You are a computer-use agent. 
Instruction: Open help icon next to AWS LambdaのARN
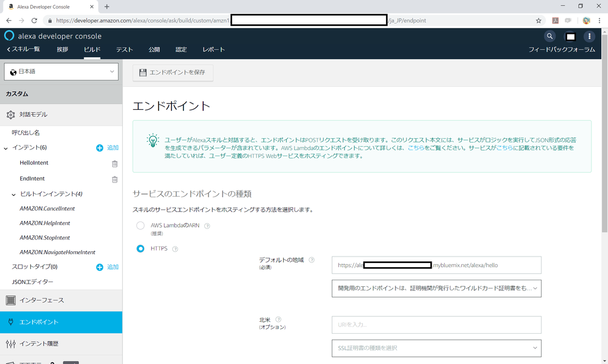click(x=207, y=226)
